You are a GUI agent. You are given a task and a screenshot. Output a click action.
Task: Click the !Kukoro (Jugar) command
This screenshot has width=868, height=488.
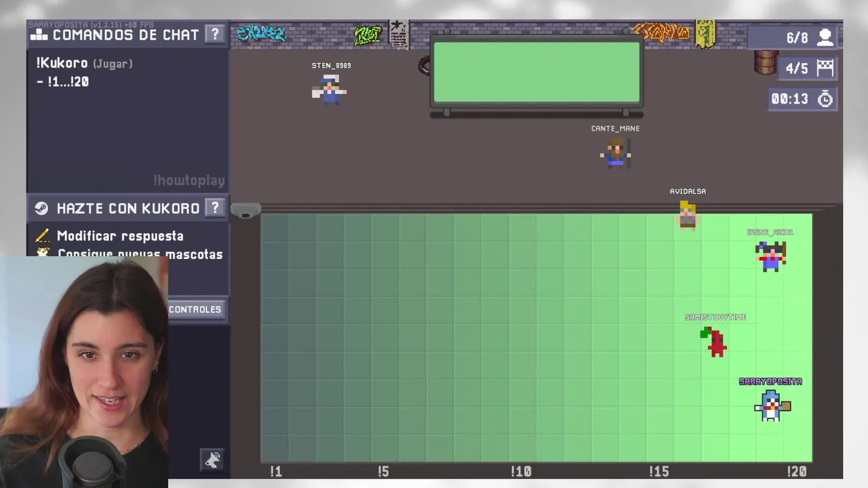[85, 63]
